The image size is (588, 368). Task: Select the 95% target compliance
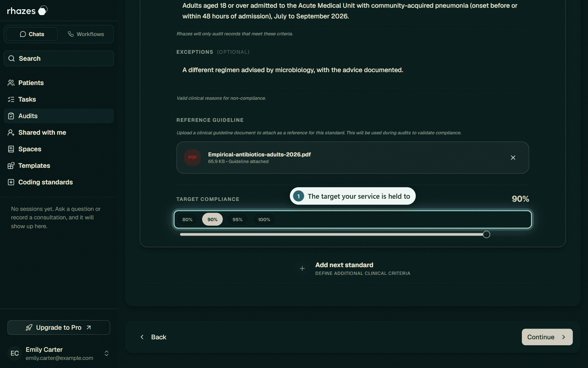(x=237, y=220)
